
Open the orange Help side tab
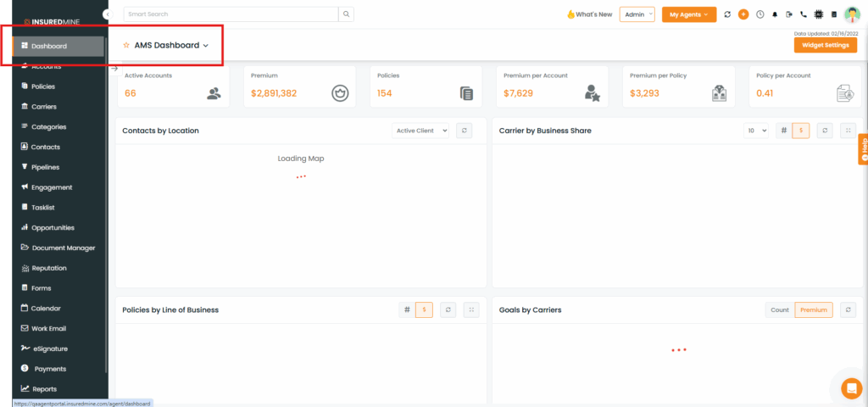[863, 149]
